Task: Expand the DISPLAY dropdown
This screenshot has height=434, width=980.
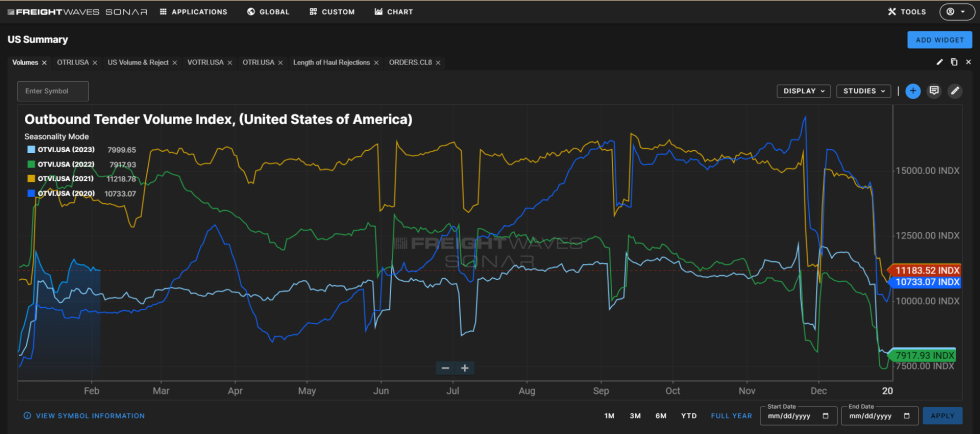Action: click(804, 91)
